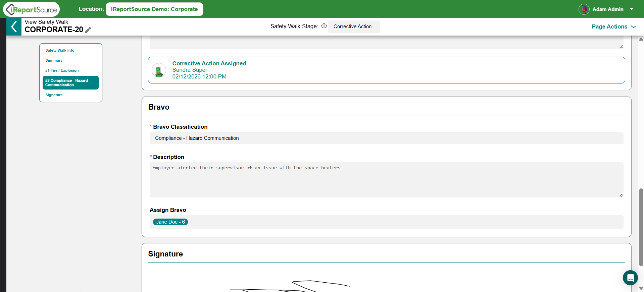The width and height of the screenshot is (644, 292).
Task: Jump to Safety Walk Info section
Action: (x=60, y=50)
